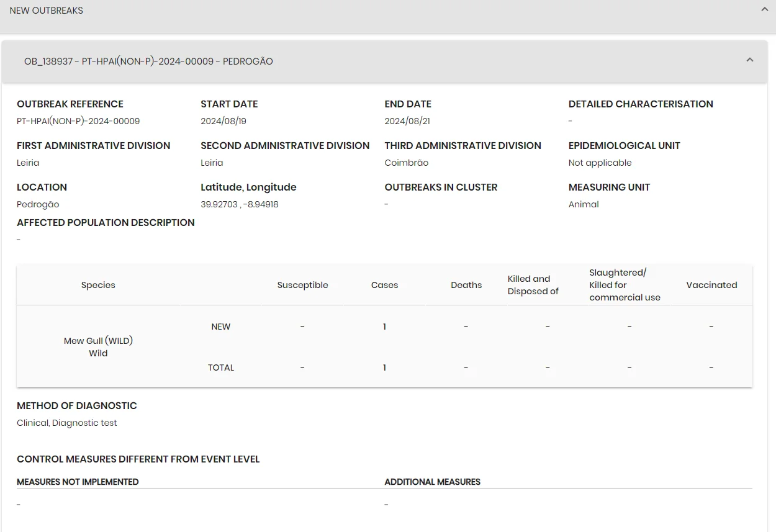The image size is (776, 532).
Task: Click the NEW row label
Action: pos(221,327)
